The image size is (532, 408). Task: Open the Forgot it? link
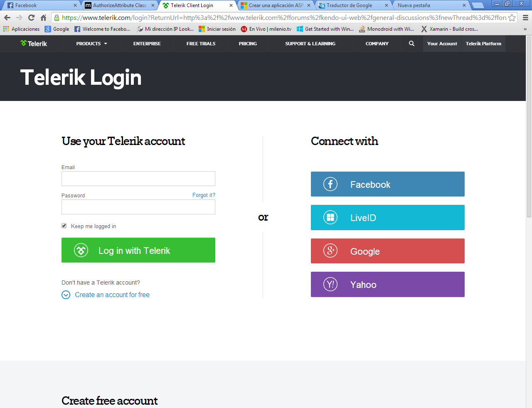click(204, 195)
